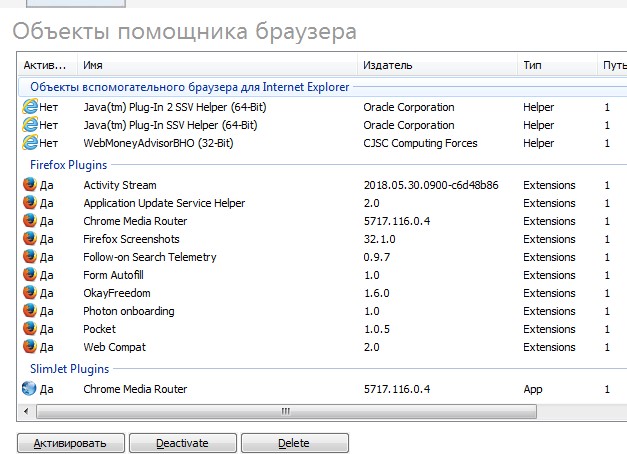Click 5717.116.0.4 in the SlimJet row

coord(397,389)
